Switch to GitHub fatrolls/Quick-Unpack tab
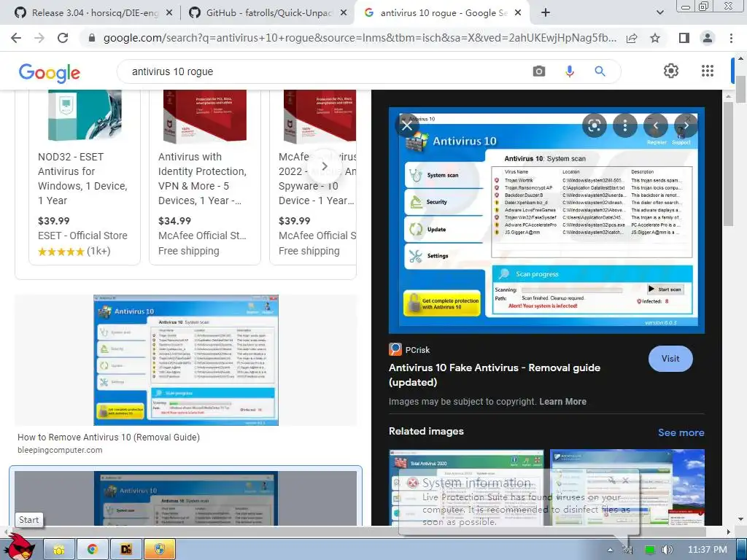Viewport: 747px width, 560px height. pos(269,13)
